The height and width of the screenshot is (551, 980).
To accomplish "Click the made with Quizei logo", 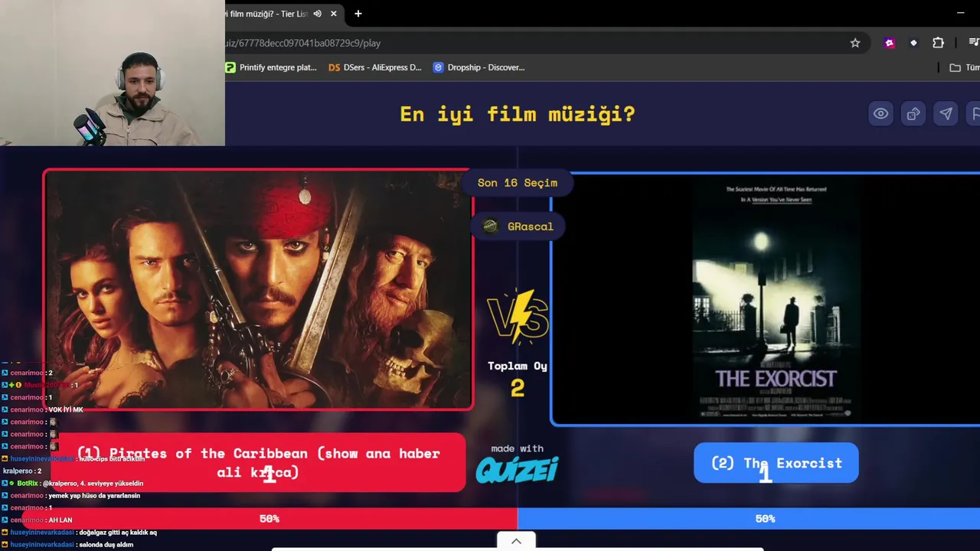I will (518, 464).
